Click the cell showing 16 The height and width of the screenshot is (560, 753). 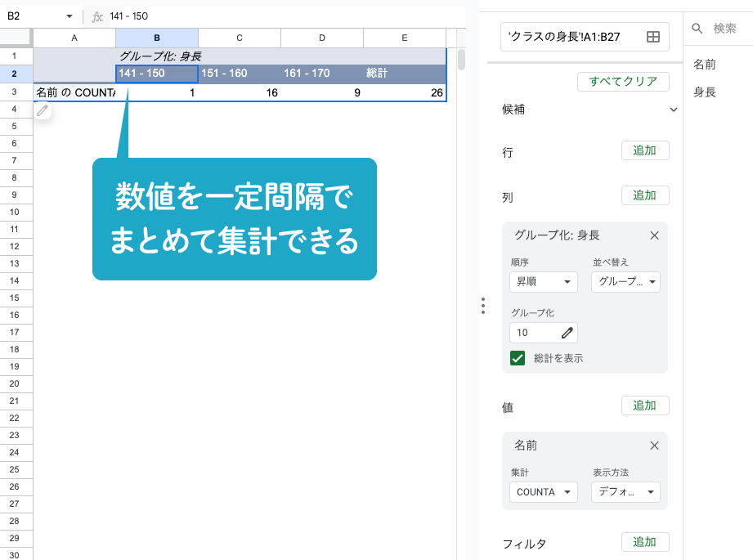(x=240, y=92)
